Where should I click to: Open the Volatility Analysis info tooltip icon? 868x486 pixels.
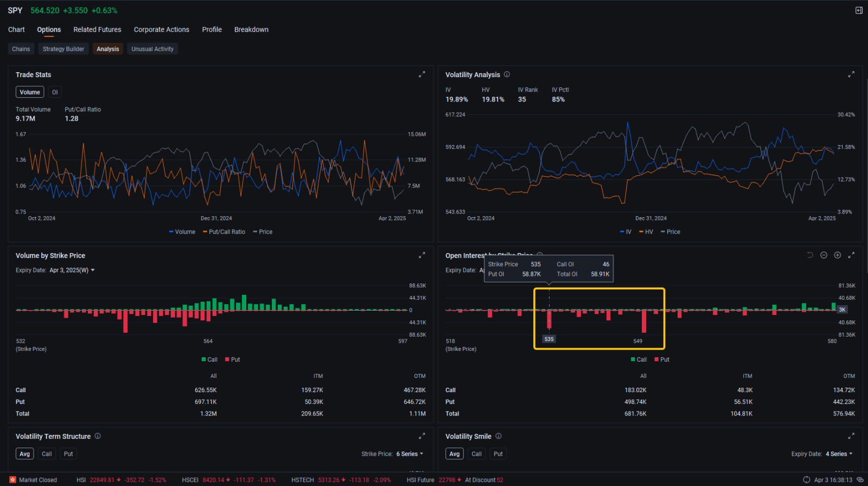tap(507, 74)
